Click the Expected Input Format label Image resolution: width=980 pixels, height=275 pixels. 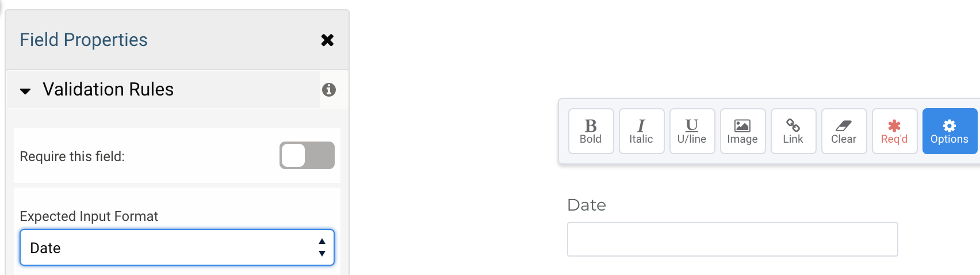(89, 216)
